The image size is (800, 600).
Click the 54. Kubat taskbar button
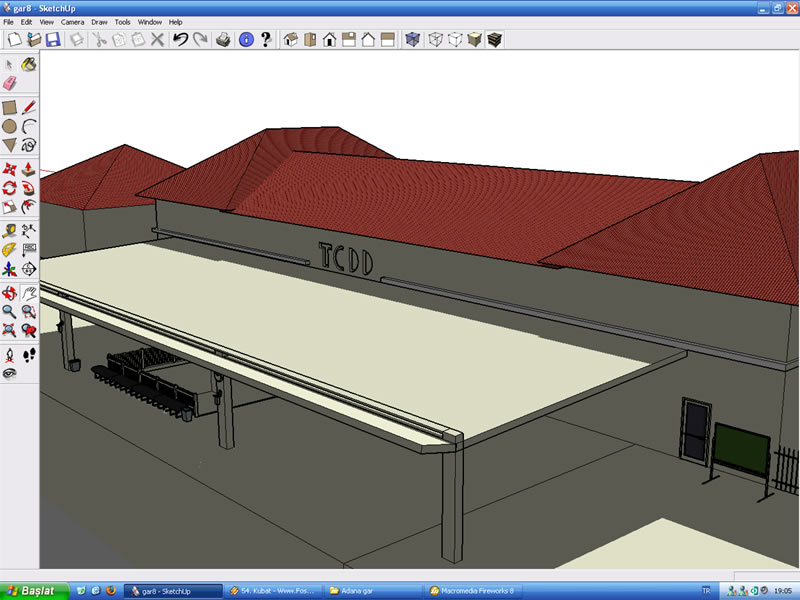274,591
